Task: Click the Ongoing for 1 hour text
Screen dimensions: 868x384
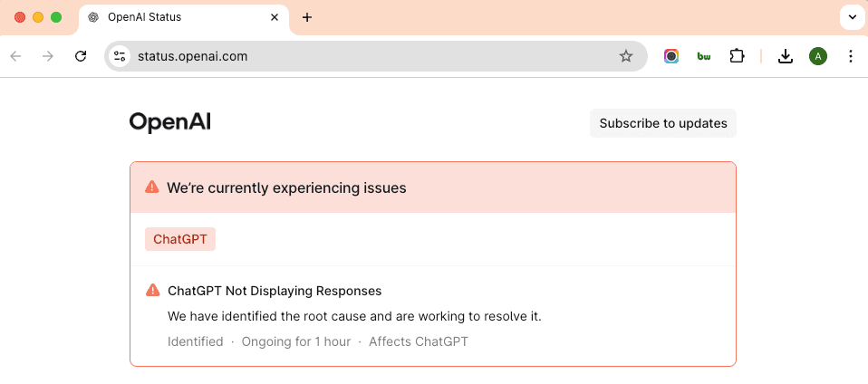Action: click(296, 341)
